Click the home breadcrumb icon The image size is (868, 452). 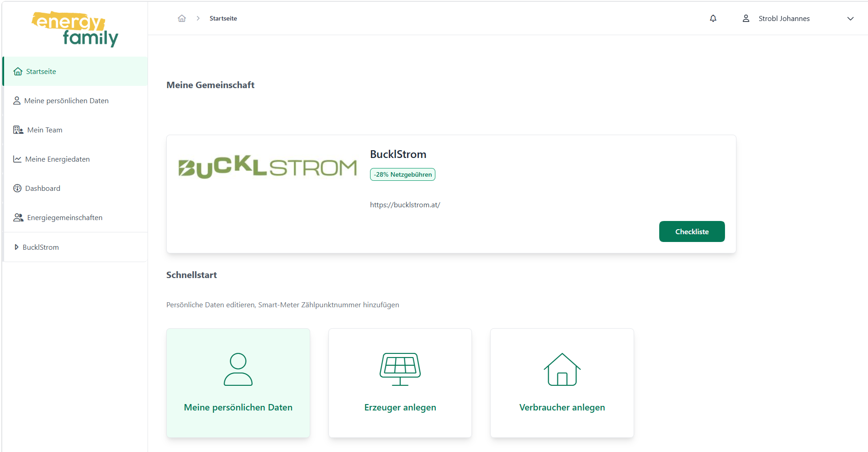coord(182,18)
